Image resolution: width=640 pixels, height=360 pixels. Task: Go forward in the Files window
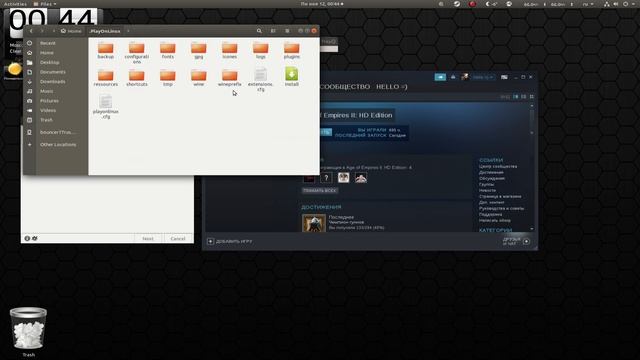coord(42,31)
